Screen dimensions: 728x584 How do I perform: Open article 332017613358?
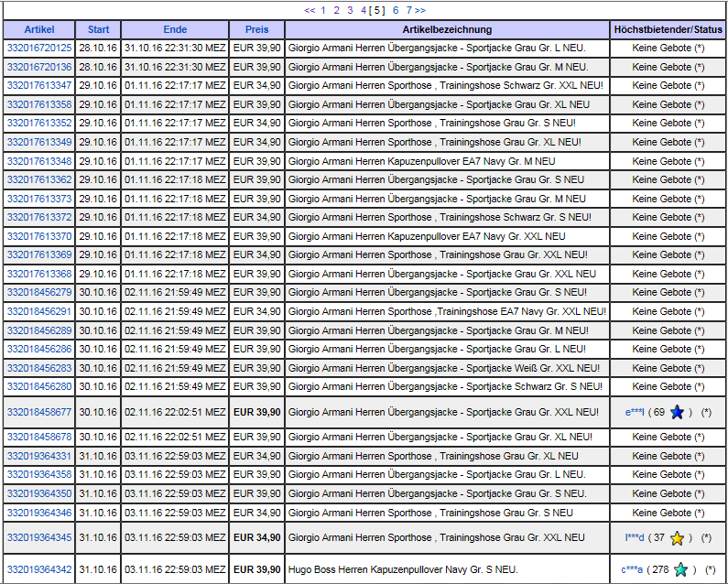pyautogui.click(x=39, y=104)
